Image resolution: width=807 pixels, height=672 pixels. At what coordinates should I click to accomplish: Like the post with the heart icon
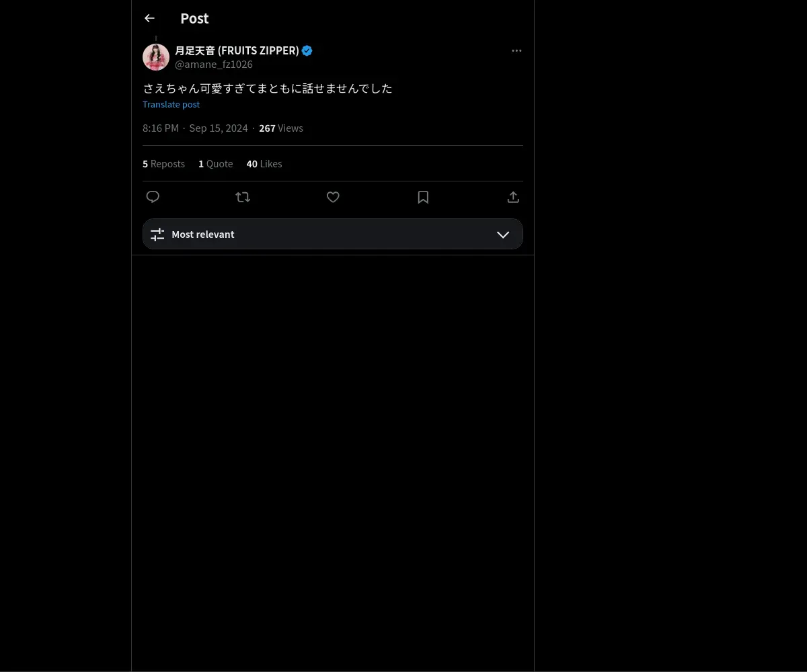(x=333, y=197)
